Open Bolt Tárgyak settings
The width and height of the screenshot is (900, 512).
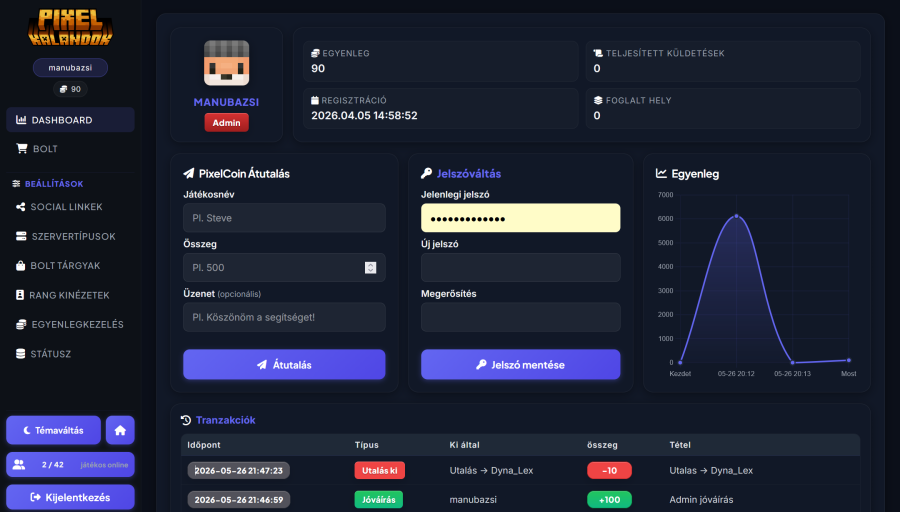70,266
